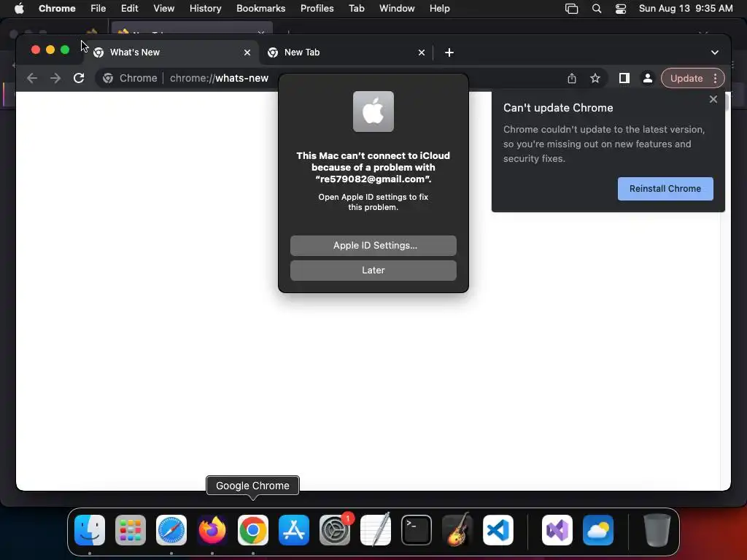Open the cloud weather app in Dock
The image size is (747, 560).
[598, 530]
